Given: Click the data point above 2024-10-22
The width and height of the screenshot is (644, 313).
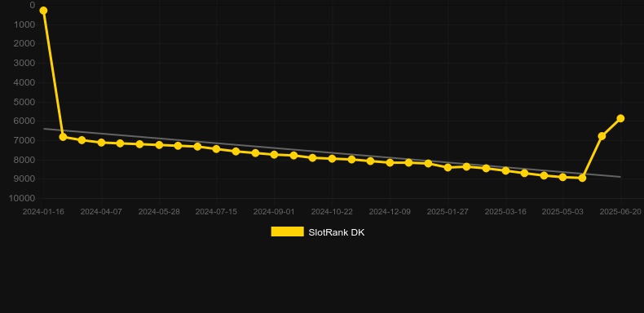Looking at the screenshot, I should coord(332,159).
